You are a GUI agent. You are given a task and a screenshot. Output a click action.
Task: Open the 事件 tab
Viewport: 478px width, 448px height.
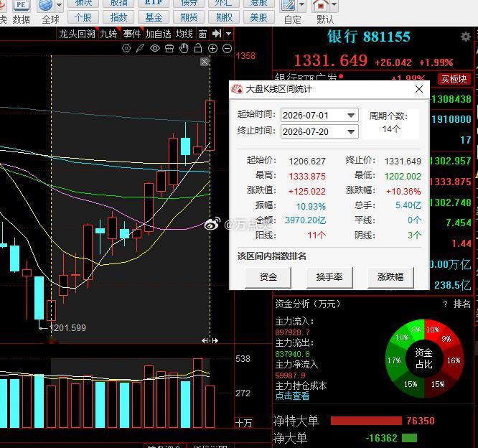pos(132,34)
